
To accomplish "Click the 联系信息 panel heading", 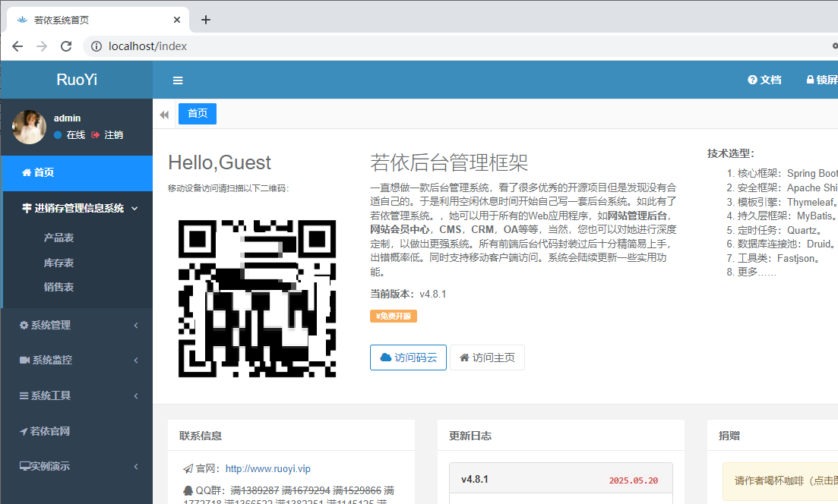I will [201, 436].
